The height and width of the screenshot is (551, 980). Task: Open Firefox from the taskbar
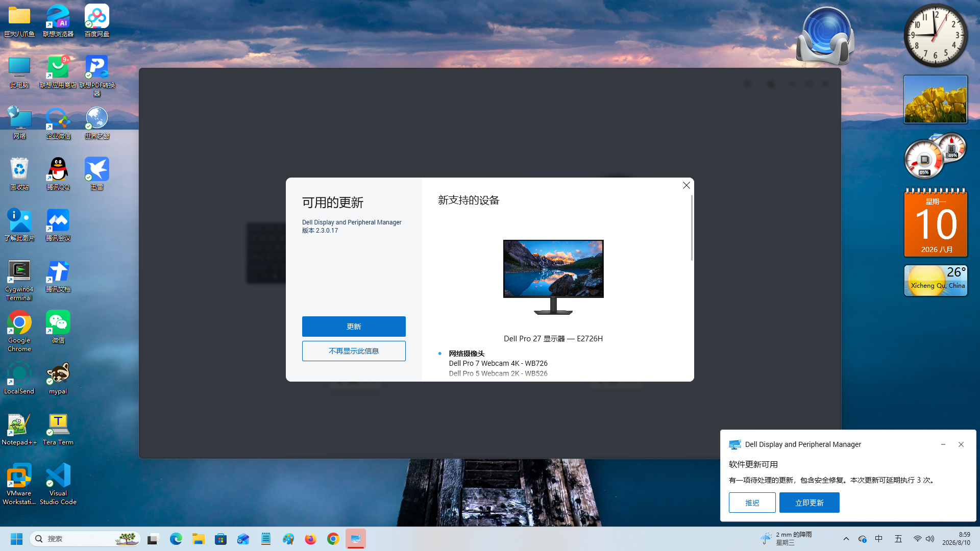coord(311,539)
